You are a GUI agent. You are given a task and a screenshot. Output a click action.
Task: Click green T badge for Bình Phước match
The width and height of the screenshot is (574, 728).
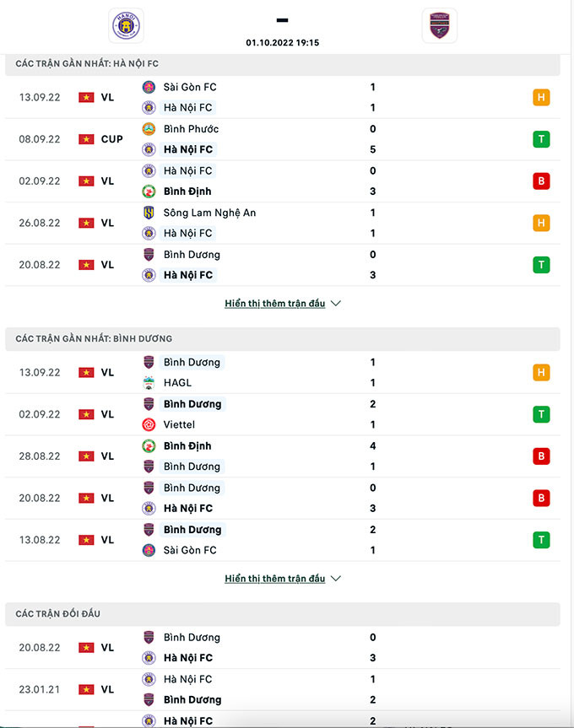[x=541, y=139]
